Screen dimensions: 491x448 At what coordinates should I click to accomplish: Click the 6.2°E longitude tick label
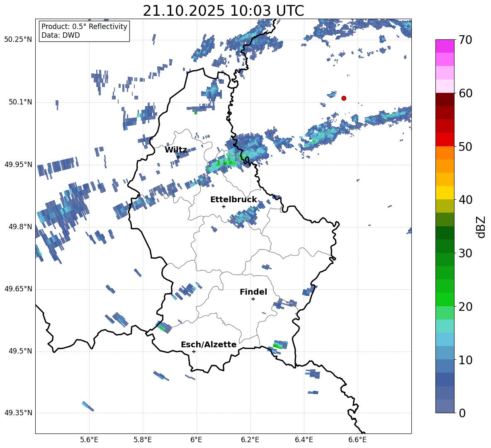[x=250, y=440]
